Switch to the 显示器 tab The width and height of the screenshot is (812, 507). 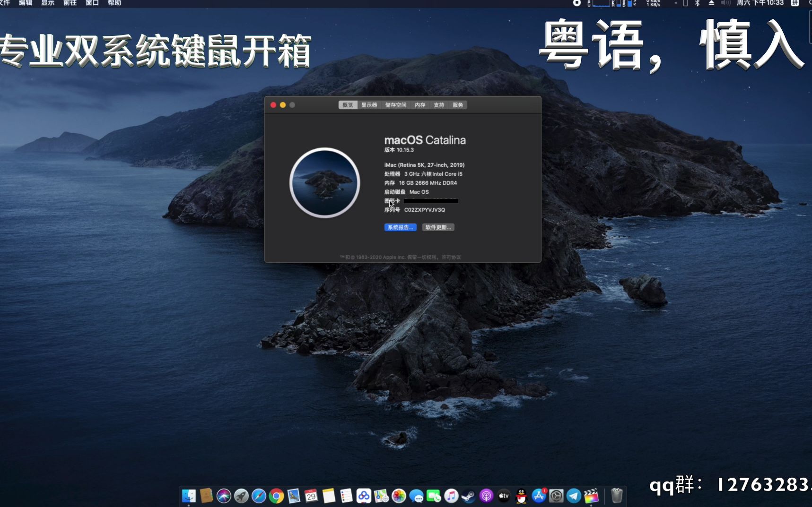[369, 105]
